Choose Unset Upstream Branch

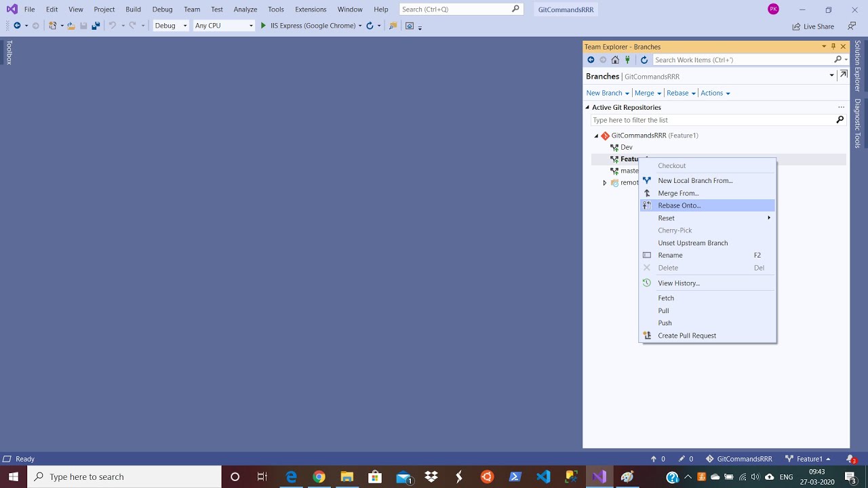point(707,243)
